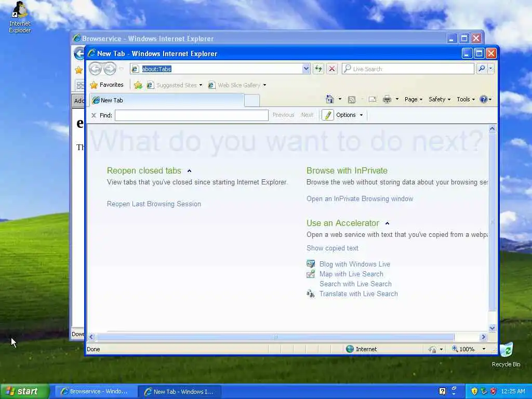
Task: Close the Find bar with X
Action: click(94, 115)
